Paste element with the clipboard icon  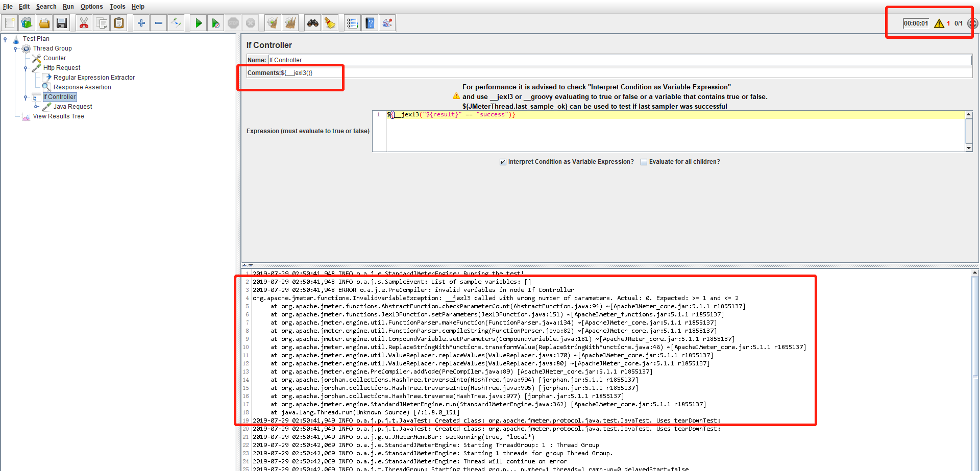click(119, 23)
